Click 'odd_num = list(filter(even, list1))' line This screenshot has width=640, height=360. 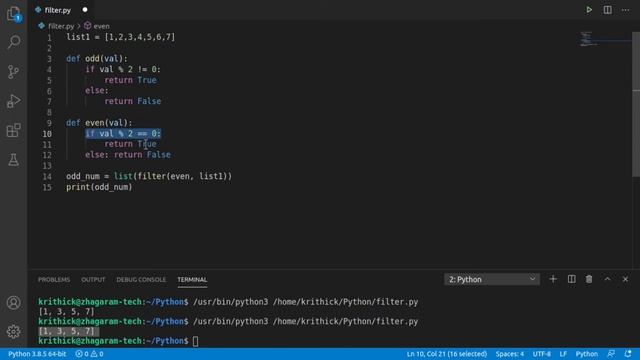click(x=149, y=176)
